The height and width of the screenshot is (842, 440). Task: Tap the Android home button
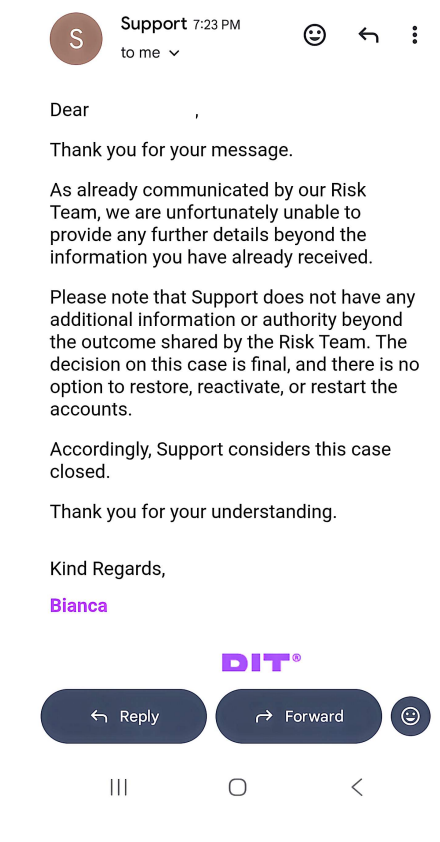click(x=237, y=787)
